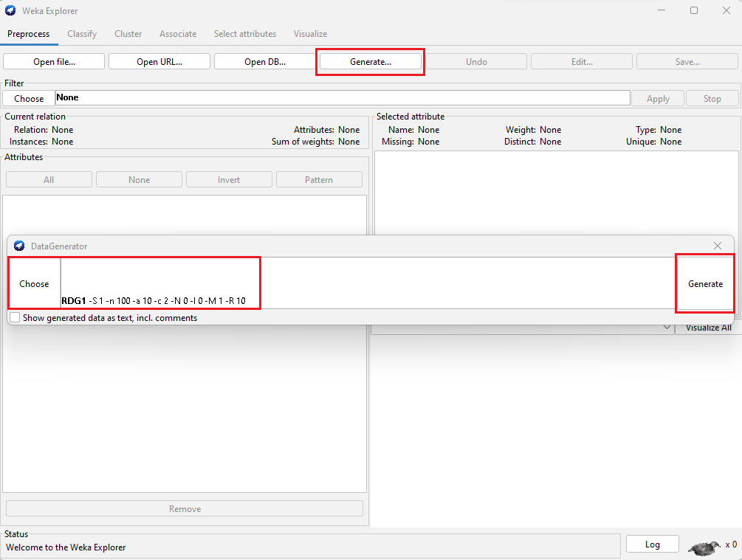Enable Show generated data as text checkbox
Image resolution: width=742 pixels, height=560 pixels.
click(16, 318)
